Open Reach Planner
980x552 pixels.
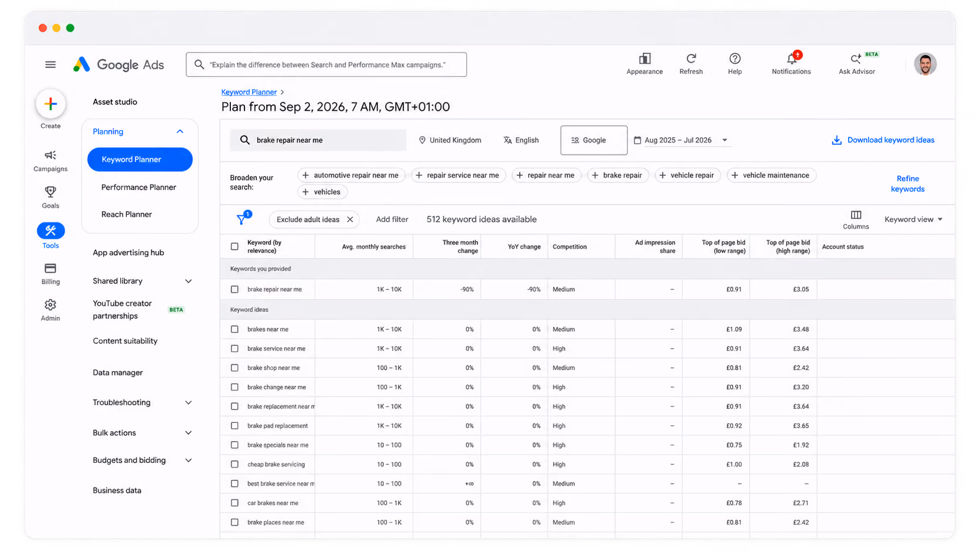pos(127,214)
